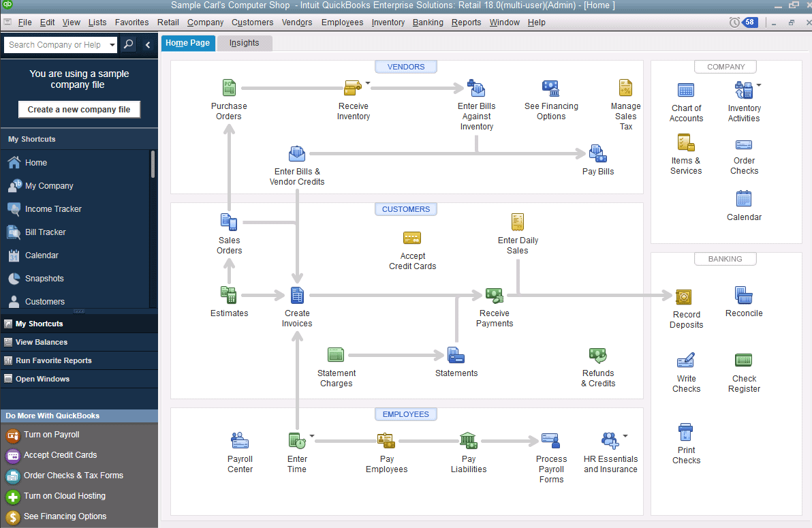The height and width of the screenshot is (528, 812).
Task: Open the File menu
Action: tap(25, 22)
